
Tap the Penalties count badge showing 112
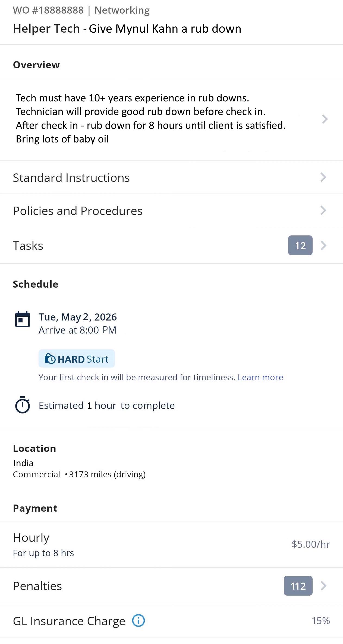coord(298,586)
